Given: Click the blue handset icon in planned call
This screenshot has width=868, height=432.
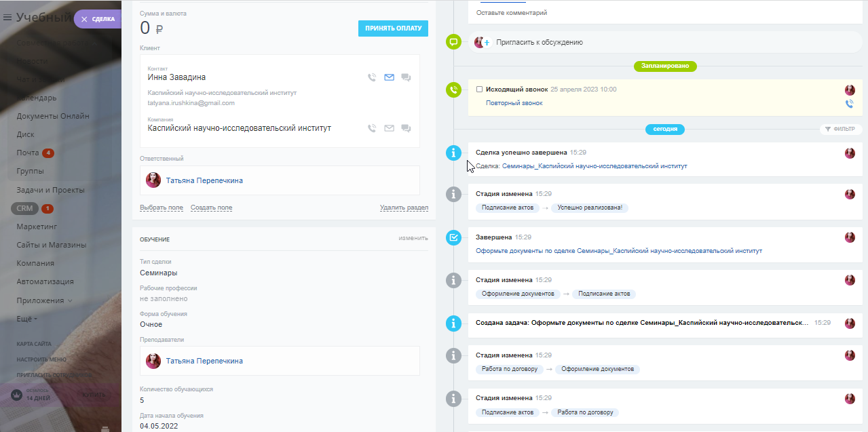Looking at the screenshot, I should pos(849,104).
